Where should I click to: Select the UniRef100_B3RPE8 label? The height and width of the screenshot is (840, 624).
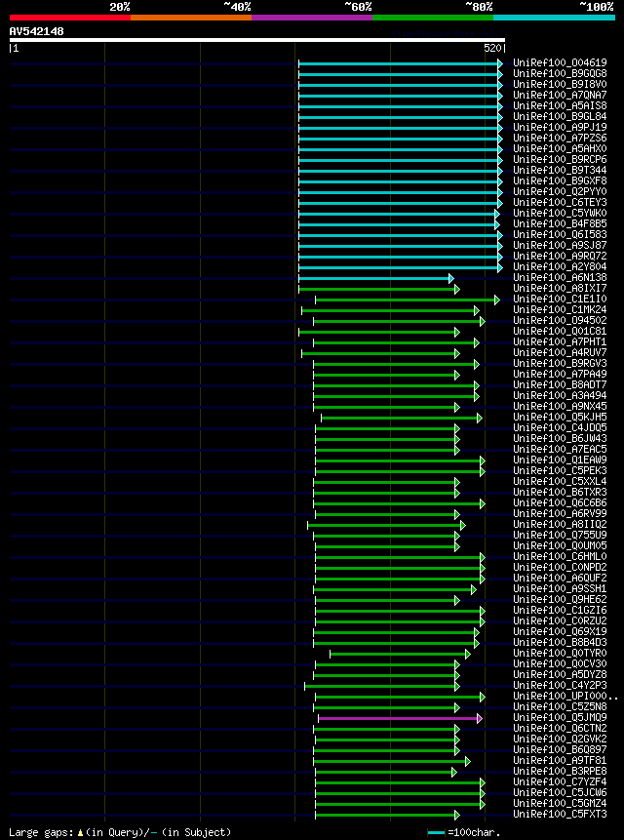(560, 771)
